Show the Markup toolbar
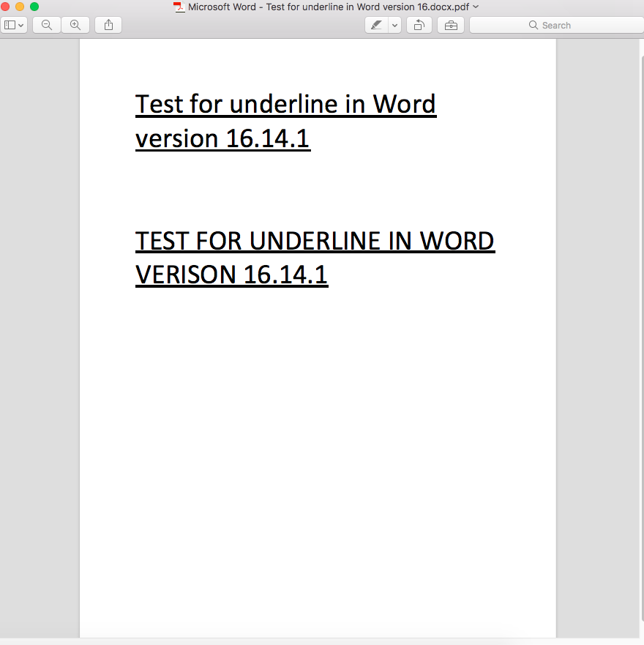This screenshot has width=644, height=645. point(451,25)
